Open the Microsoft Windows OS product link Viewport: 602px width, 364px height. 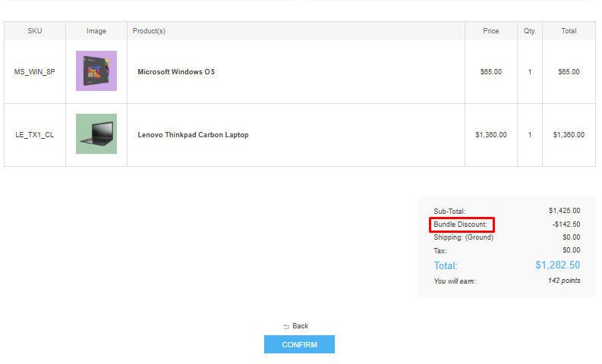coord(176,72)
